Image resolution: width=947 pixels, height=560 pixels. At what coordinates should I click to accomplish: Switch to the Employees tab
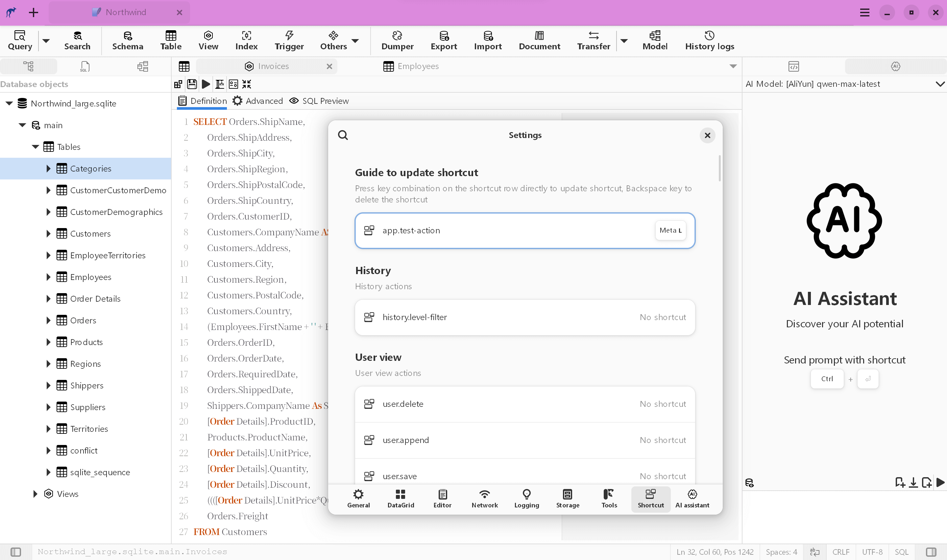click(x=418, y=66)
